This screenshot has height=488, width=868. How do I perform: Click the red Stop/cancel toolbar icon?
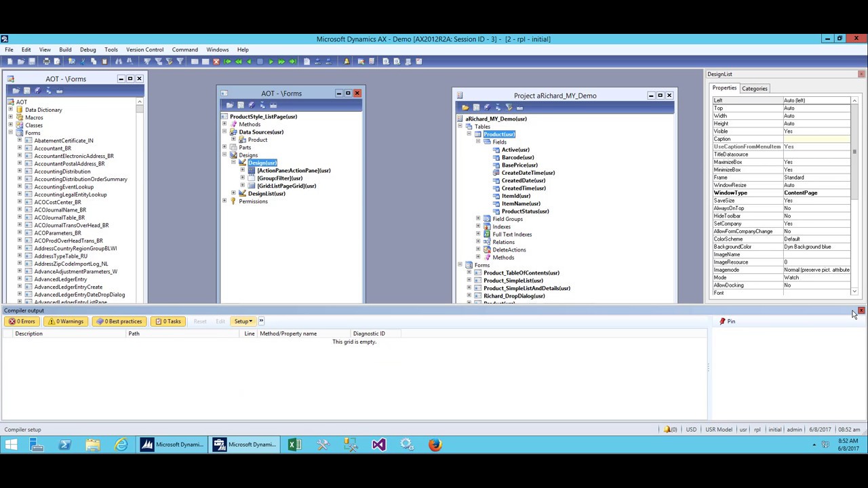click(216, 61)
